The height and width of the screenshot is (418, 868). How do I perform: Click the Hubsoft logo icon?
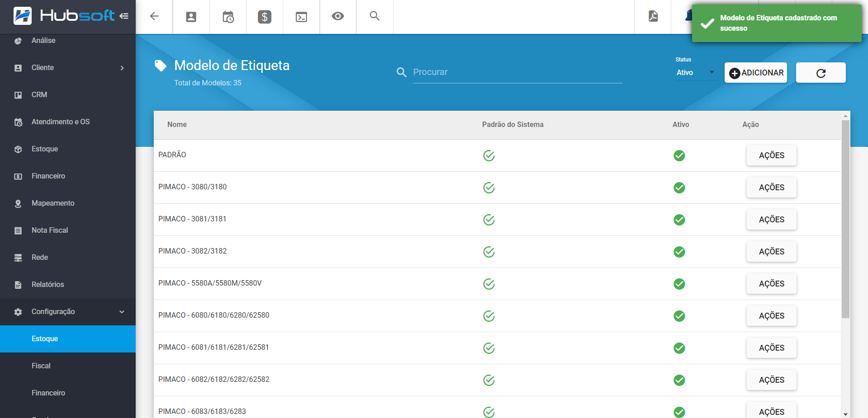23,16
